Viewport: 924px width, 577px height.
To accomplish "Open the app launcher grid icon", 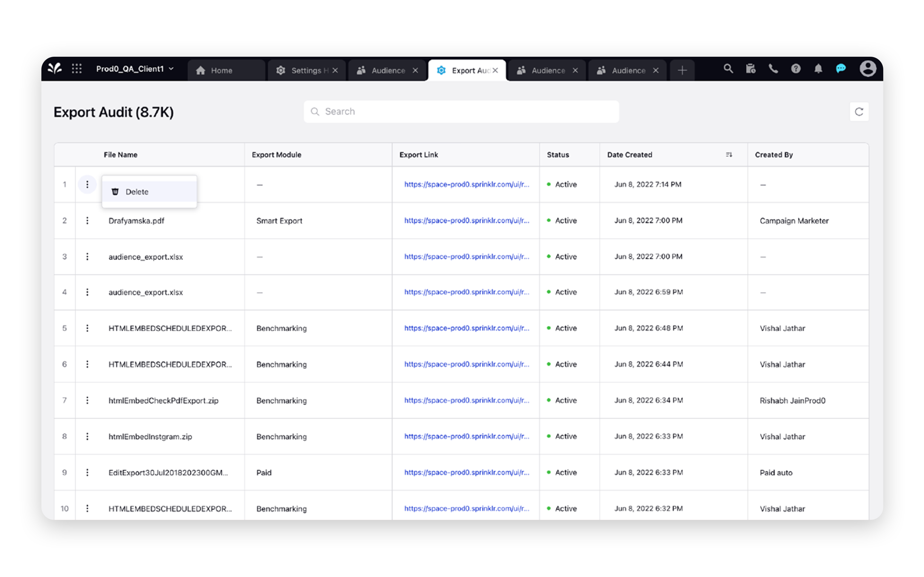I will pyautogui.click(x=76, y=69).
